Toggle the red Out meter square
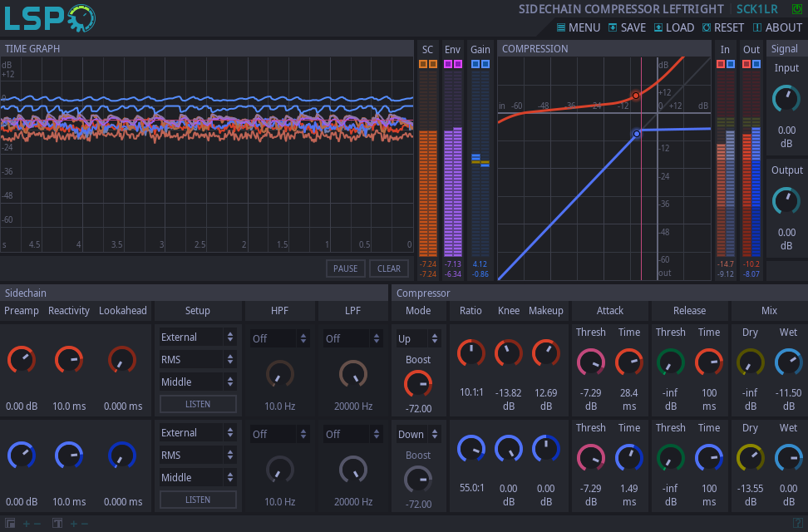 tap(746, 64)
